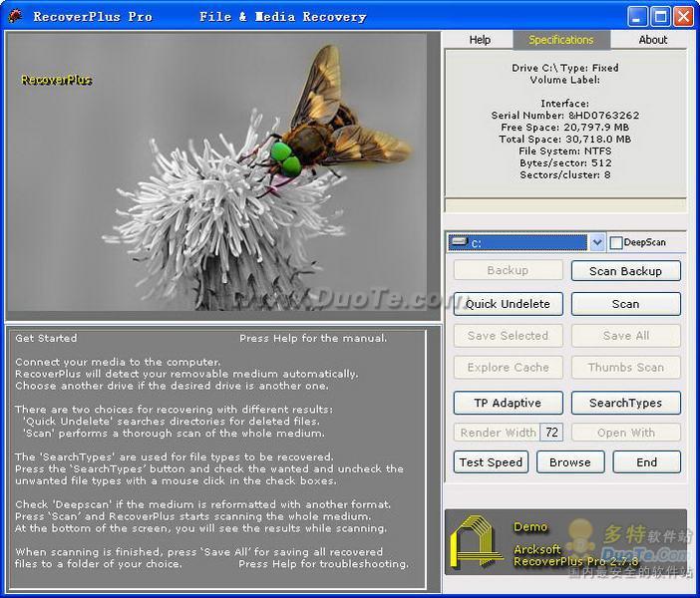Screen dimensions: 700x598
Task: Run Test Speed
Action: pyautogui.click(x=491, y=462)
